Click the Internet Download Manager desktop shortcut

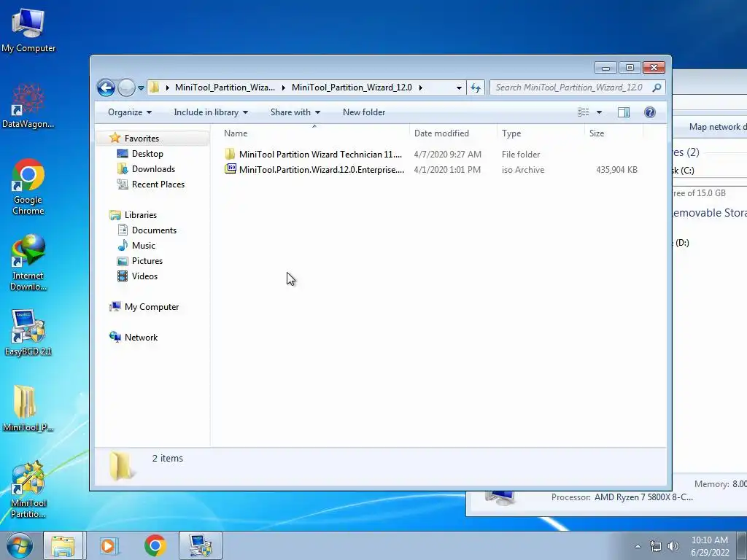tap(28, 262)
